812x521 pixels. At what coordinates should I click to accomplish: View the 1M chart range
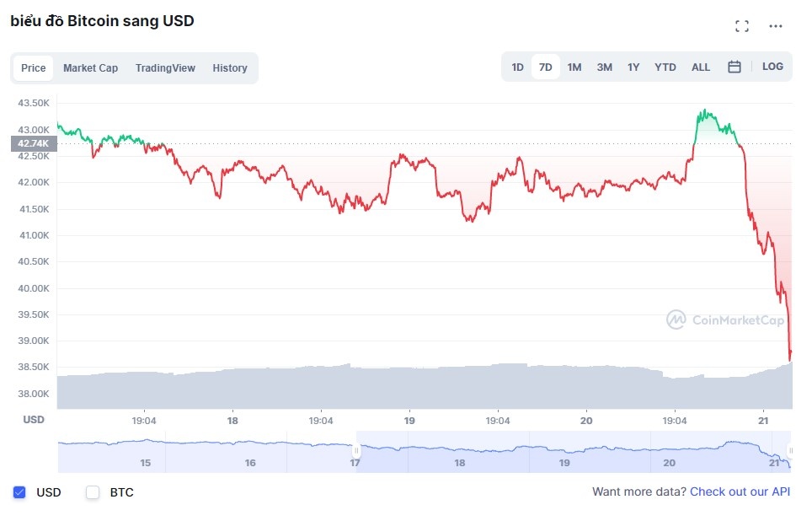point(574,67)
